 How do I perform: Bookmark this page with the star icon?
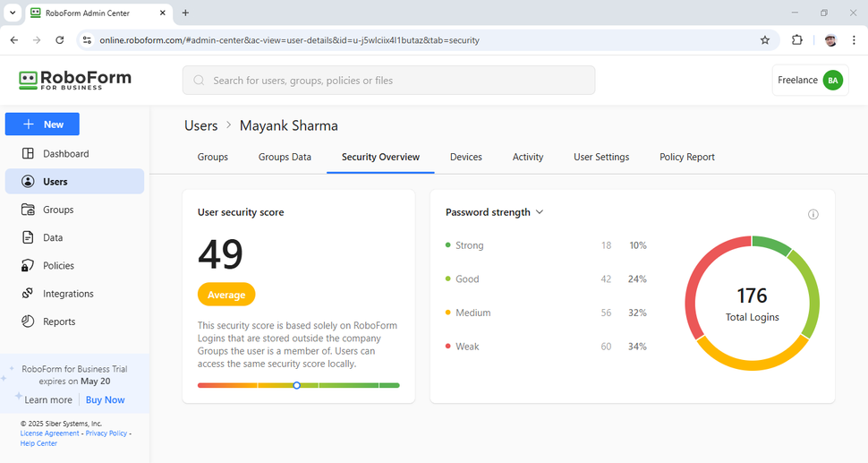(x=765, y=40)
